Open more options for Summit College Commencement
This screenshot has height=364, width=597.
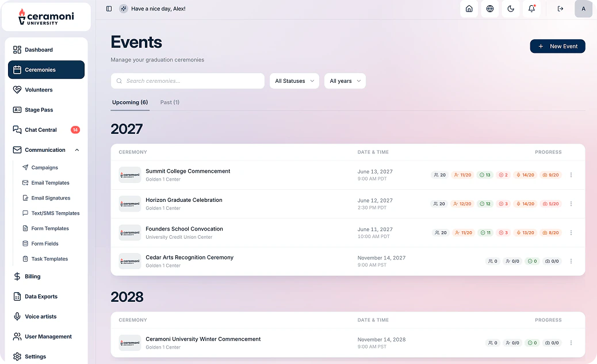(x=571, y=175)
